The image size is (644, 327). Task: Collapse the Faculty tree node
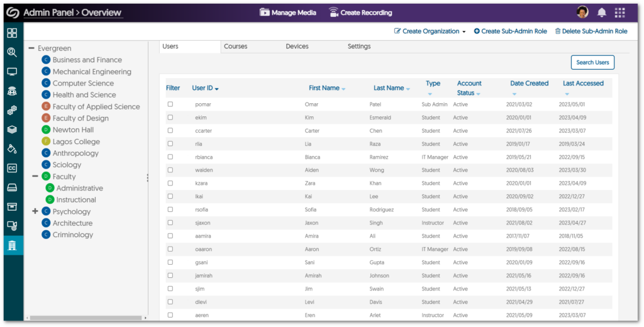pos(35,177)
